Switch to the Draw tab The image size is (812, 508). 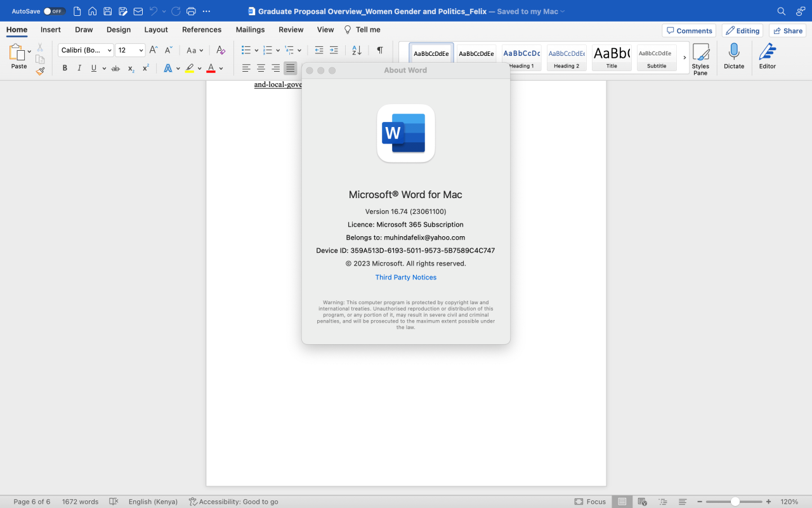(84, 30)
